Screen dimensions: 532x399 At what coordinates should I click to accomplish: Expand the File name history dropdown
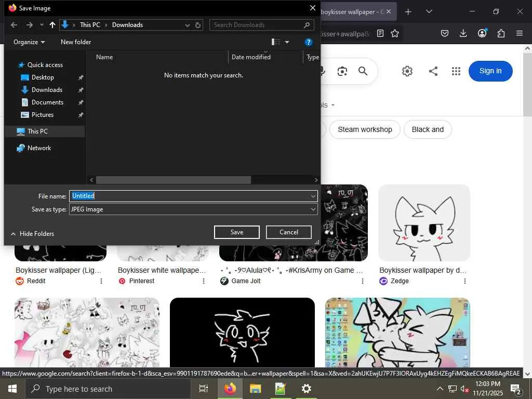pyautogui.click(x=313, y=196)
